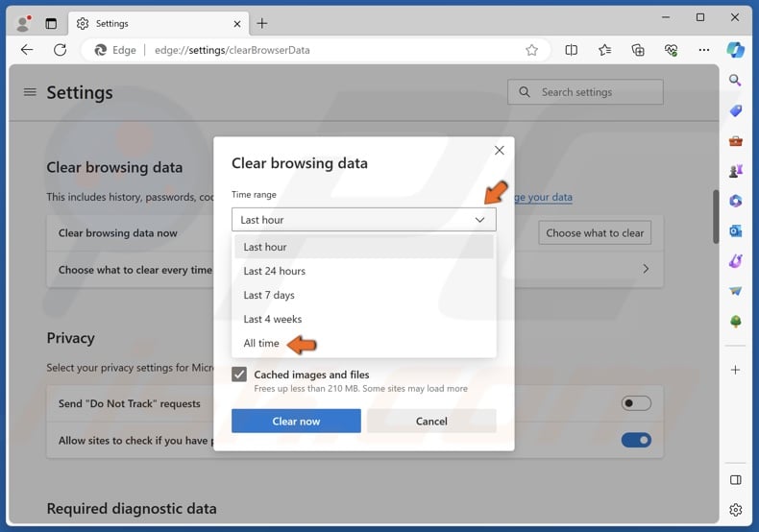Refresh the page with the reload icon
This screenshot has width=759, height=532.
[60, 50]
